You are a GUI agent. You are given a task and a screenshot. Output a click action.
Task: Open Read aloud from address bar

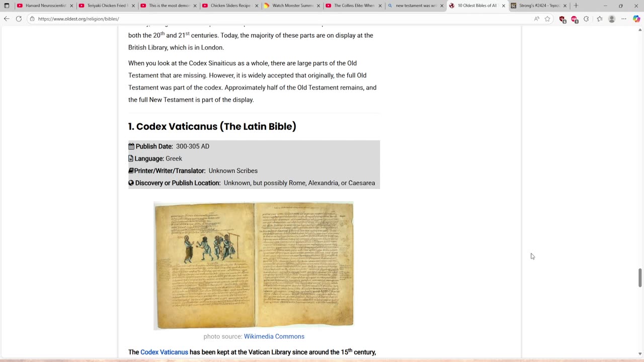536,19
